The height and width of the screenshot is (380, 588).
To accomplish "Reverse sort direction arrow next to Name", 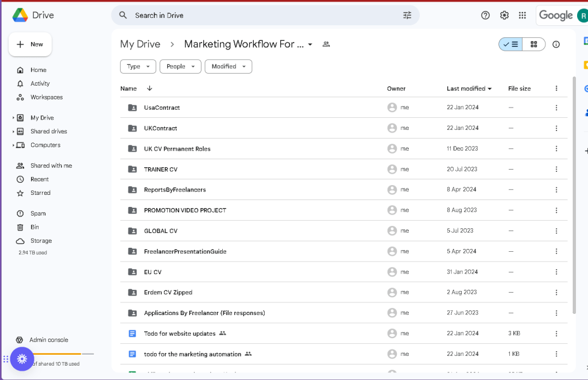I will (149, 88).
